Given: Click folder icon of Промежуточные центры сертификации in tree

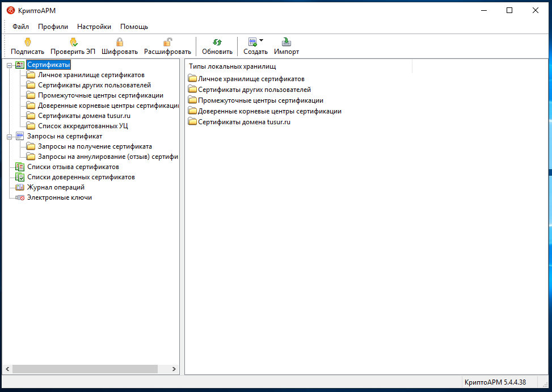Looking at the screenshot, I should (31, 95).
